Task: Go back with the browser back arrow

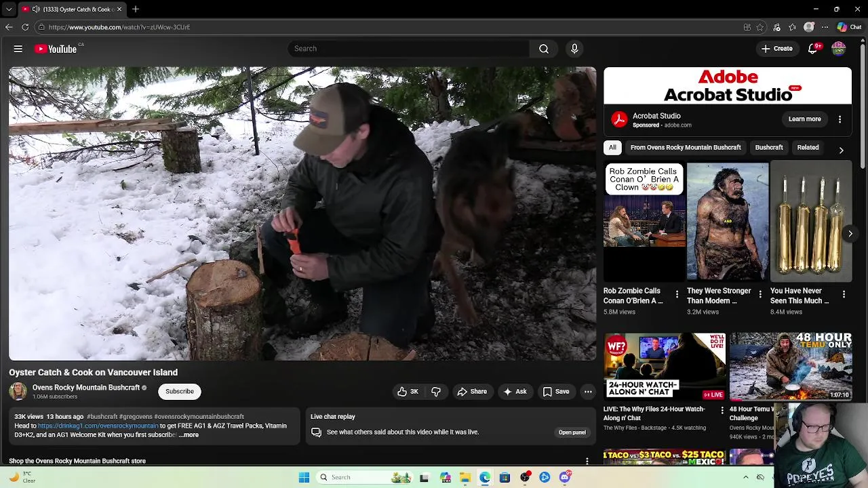Action: 9,27
